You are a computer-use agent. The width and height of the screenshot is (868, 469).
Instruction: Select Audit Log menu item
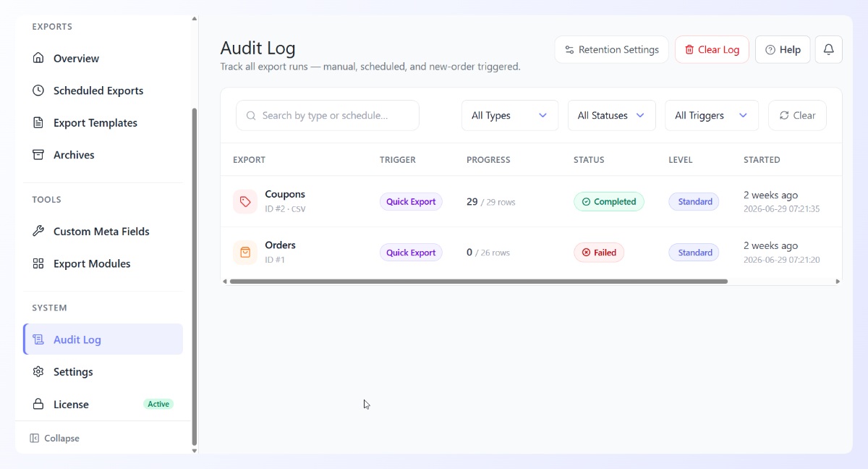click(x=103, y=339)
